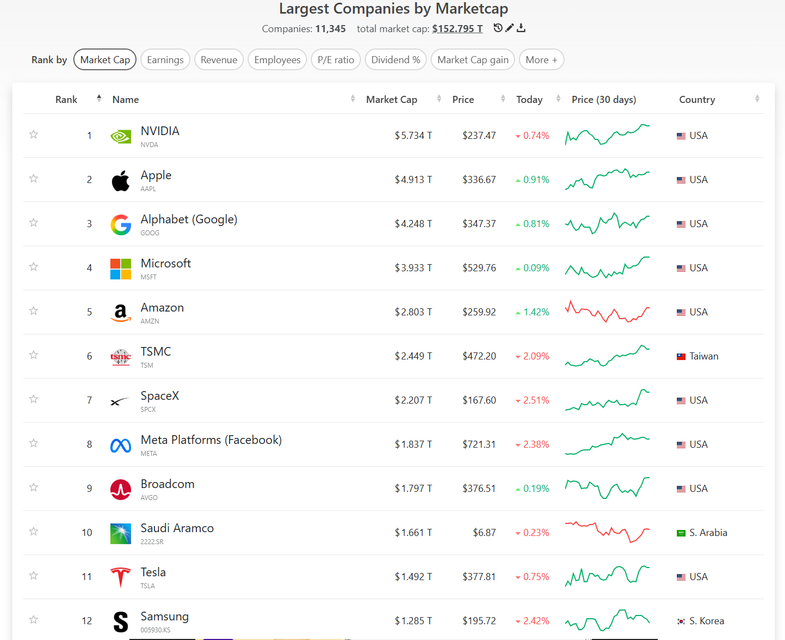Sort by Name column arrows
Screen dimensions: 785x640
point(352,98)
